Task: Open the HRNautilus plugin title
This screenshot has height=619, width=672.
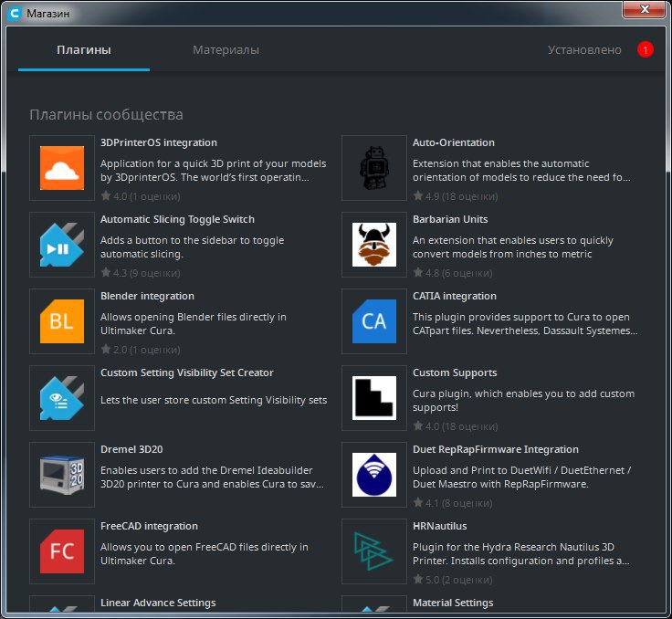Action: (x=440, y=527)
